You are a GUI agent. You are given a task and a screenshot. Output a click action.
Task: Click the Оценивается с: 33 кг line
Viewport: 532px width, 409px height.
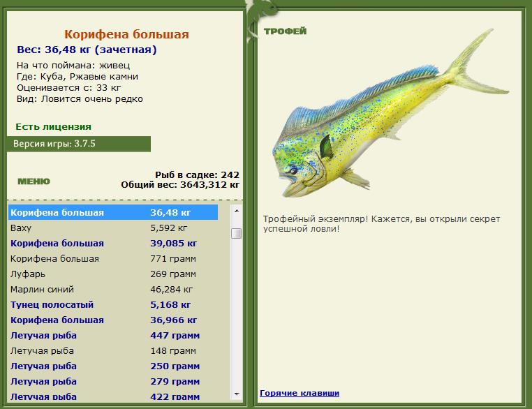69,87
